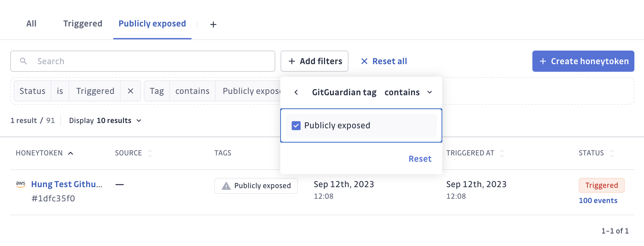Remove the Status is Triggered filter
The width and height of the screenshot is (644, 246).
(x=131, y=91)
